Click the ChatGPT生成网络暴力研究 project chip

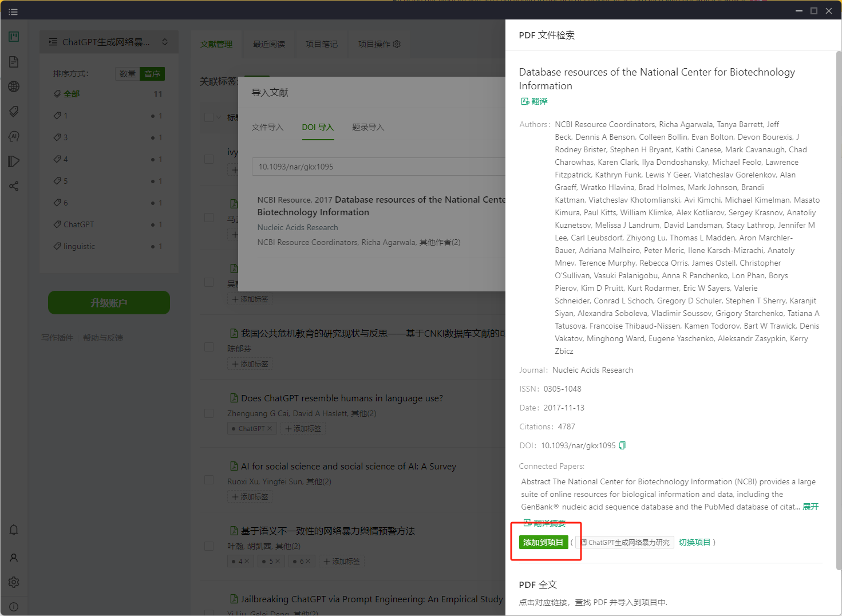624,542
